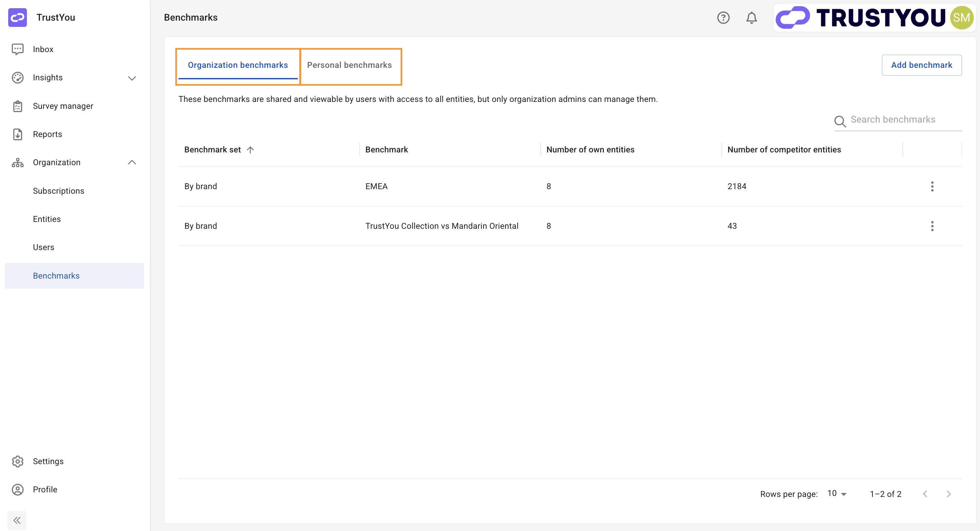The height and width of the screenshot is (531, 980).
Task: Toggle sort arrow on Benchmark set column
Action: (x=250, y=150)
